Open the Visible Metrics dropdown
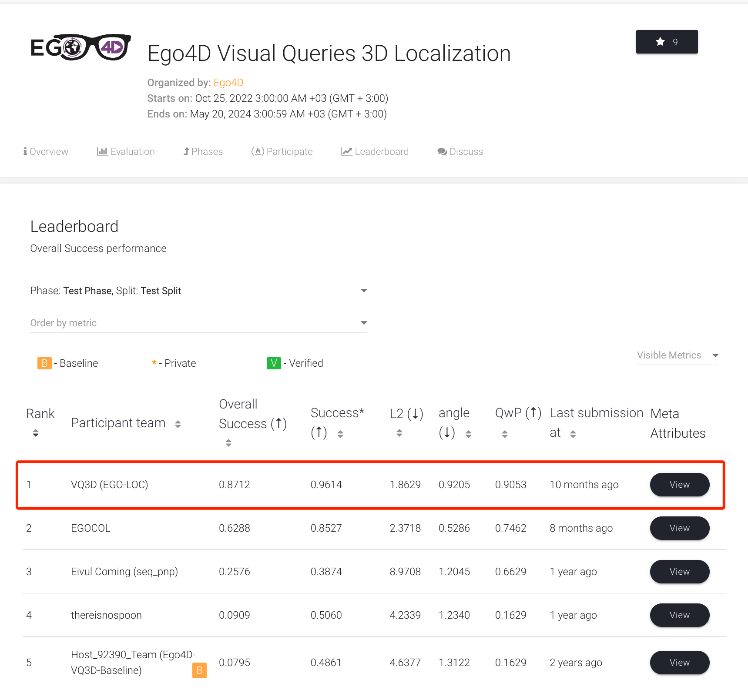Screen dimensions: 748x700 pyautogui.click(x=678, y=355)
